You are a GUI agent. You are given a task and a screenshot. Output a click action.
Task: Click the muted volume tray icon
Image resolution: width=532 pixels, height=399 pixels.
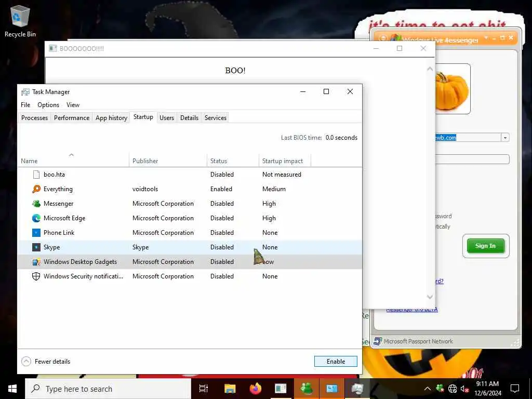[464, 389]
